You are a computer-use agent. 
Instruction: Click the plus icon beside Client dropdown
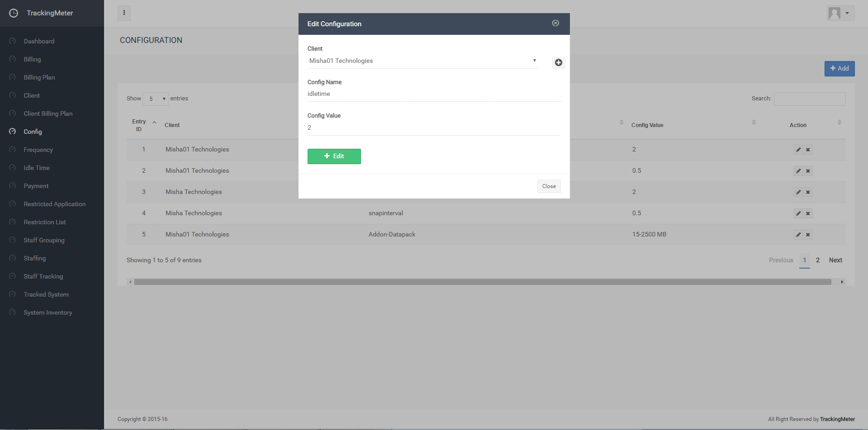point(558,63)
